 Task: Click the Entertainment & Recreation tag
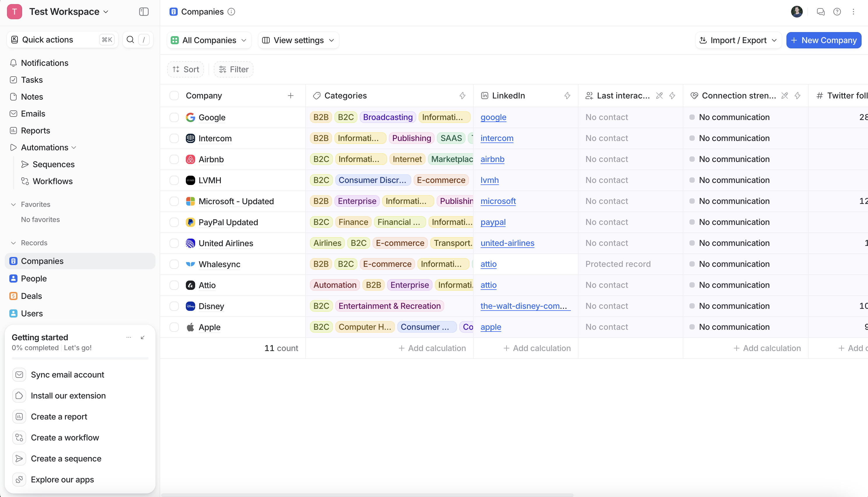389,306
